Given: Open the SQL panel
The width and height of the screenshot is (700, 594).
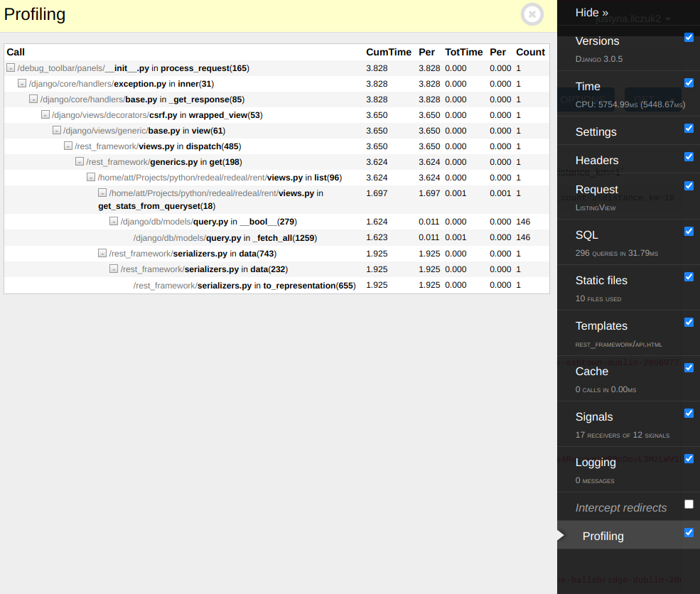Looking at the screenshot, I should coord(587,235).
